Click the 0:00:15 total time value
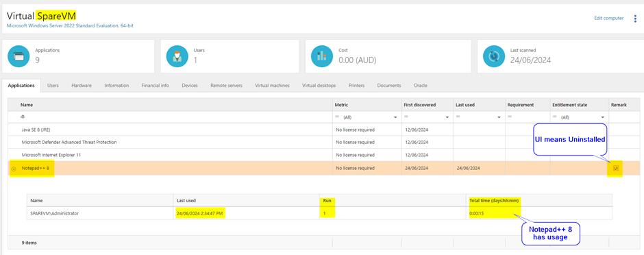The height and width of the screenshot is (255, 644). tap(476, 213)
